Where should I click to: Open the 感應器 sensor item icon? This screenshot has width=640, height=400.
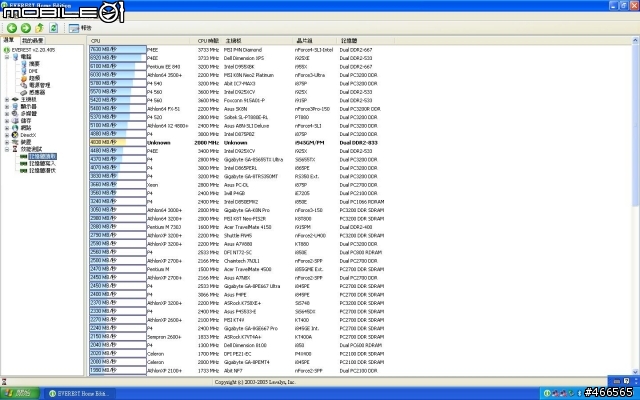tap(24, 93)
